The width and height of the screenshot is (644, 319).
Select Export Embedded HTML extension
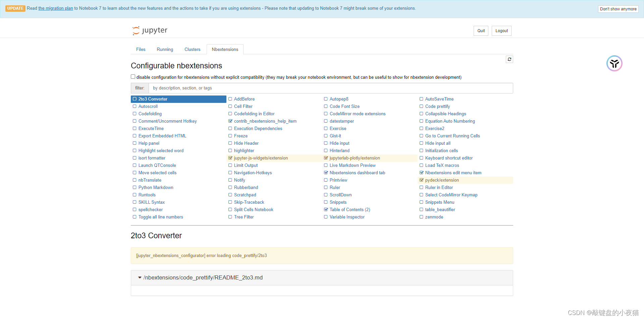point(162,136)
